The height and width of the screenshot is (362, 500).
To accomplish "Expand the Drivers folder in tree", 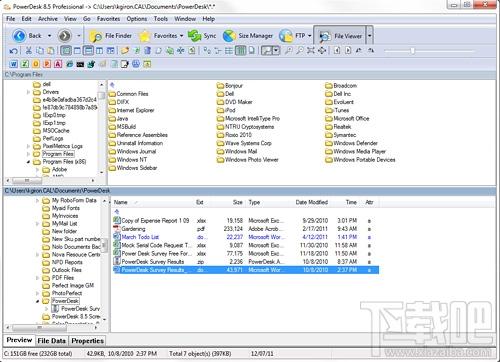I will coord(28,92).
